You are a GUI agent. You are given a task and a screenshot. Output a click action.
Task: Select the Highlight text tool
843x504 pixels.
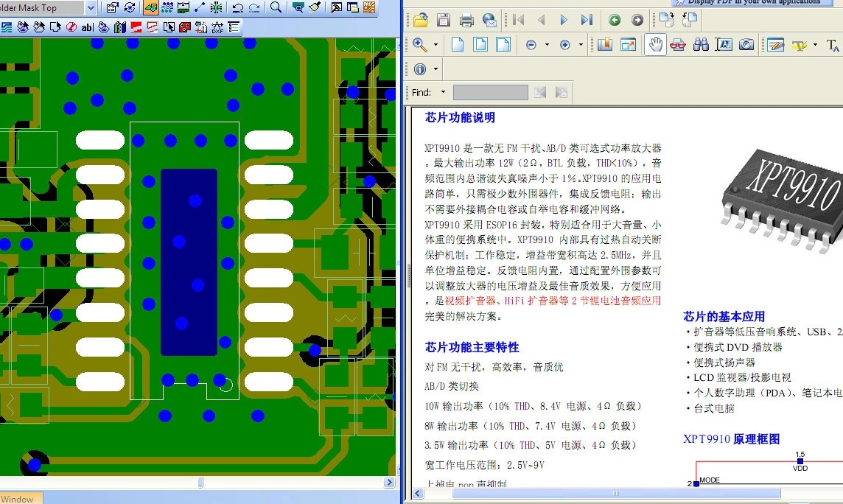(800, 45)
